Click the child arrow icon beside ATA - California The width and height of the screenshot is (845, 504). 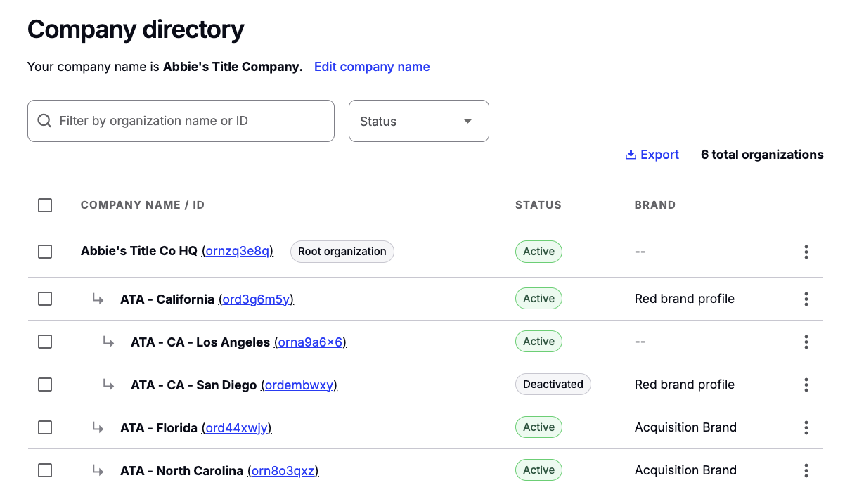98,299
